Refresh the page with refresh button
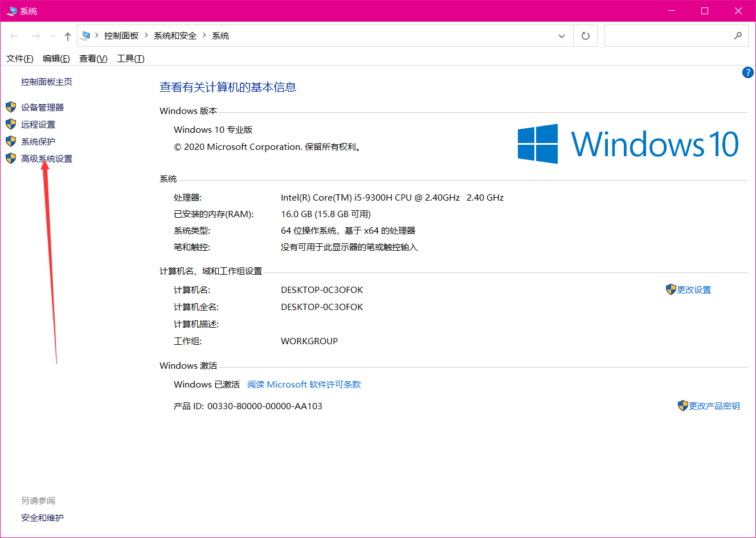 pos(585,36)
